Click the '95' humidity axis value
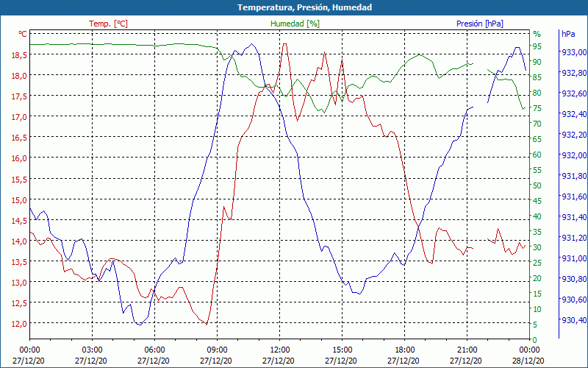This screenshot has height=368, width=588. coord(537,46)
